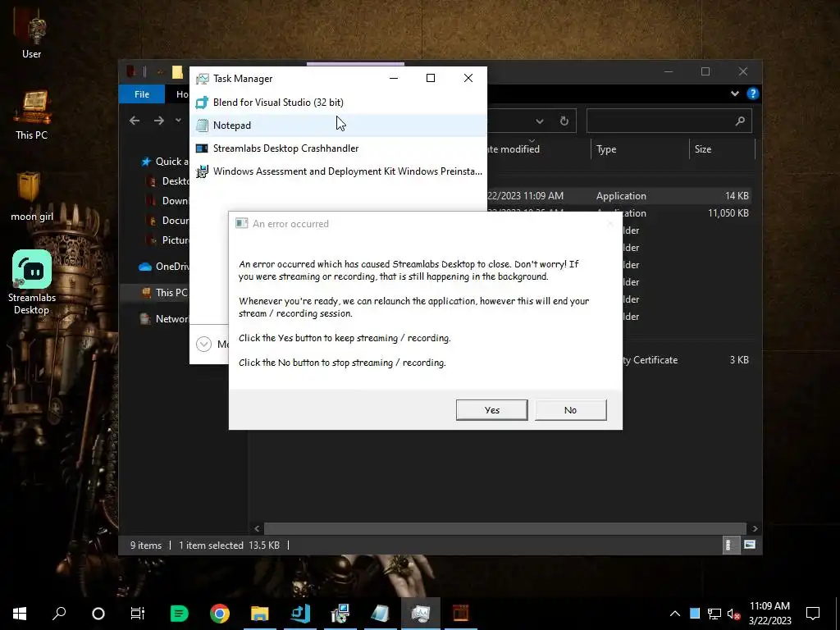Click the Notepad icon in Task Manager

pos(202,126)
